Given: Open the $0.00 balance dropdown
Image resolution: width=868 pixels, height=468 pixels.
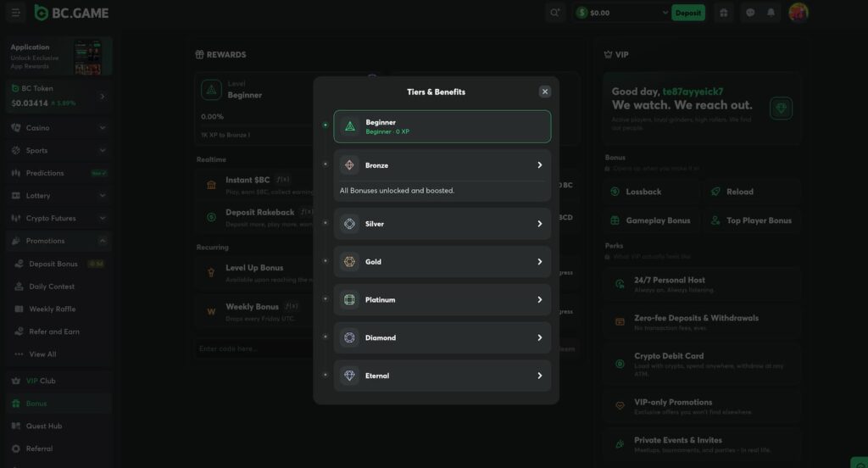Looking at the screenshot, I should click(621, 12).
